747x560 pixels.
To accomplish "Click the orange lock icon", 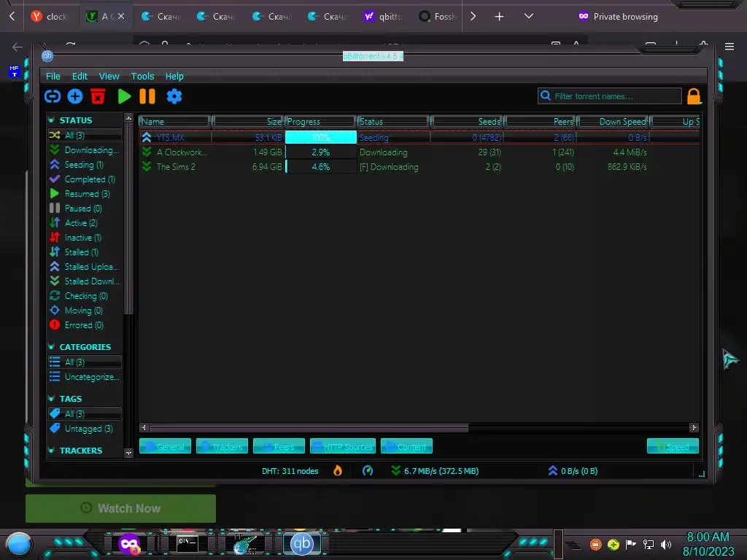I will click(x=694, y=97).
